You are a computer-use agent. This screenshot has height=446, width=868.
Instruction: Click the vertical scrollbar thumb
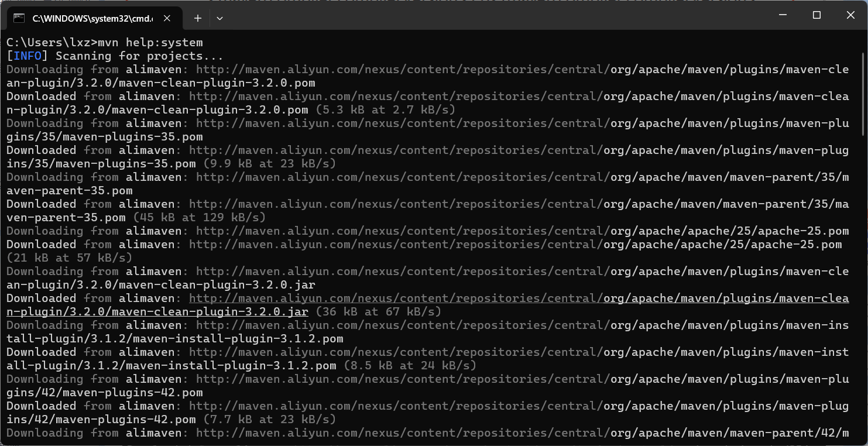tap(863, 94)
